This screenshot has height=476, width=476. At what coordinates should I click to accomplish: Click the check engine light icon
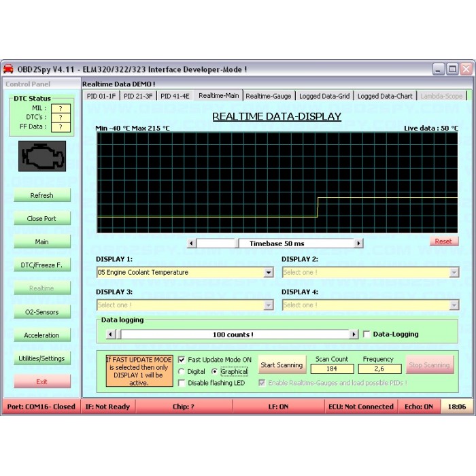pyautogui.click(x=42, y=156)
